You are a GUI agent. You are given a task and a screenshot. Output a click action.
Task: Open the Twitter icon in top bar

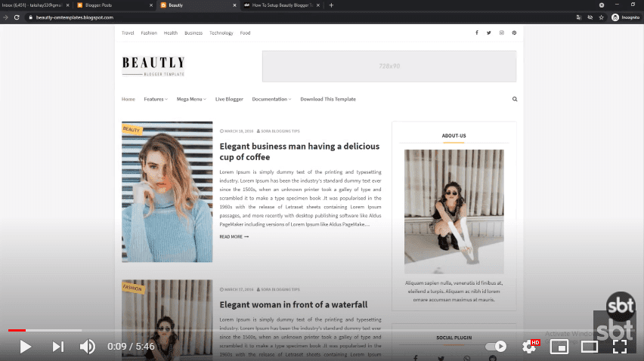click(x=489, y=32)
